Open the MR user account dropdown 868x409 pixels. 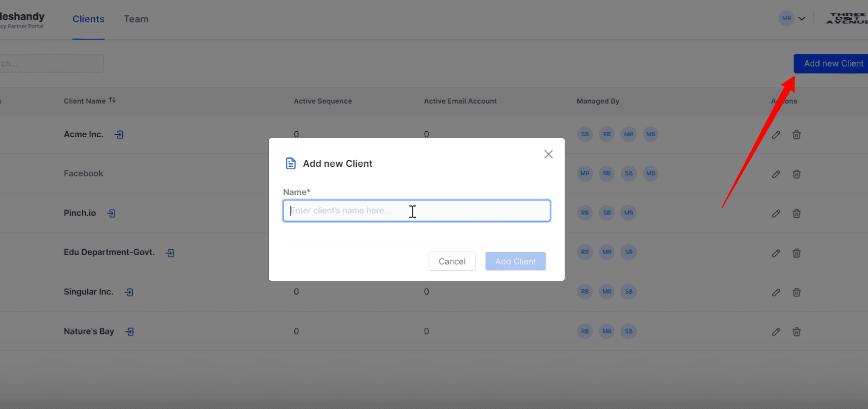pyautogui.click(x=792, y=19)
